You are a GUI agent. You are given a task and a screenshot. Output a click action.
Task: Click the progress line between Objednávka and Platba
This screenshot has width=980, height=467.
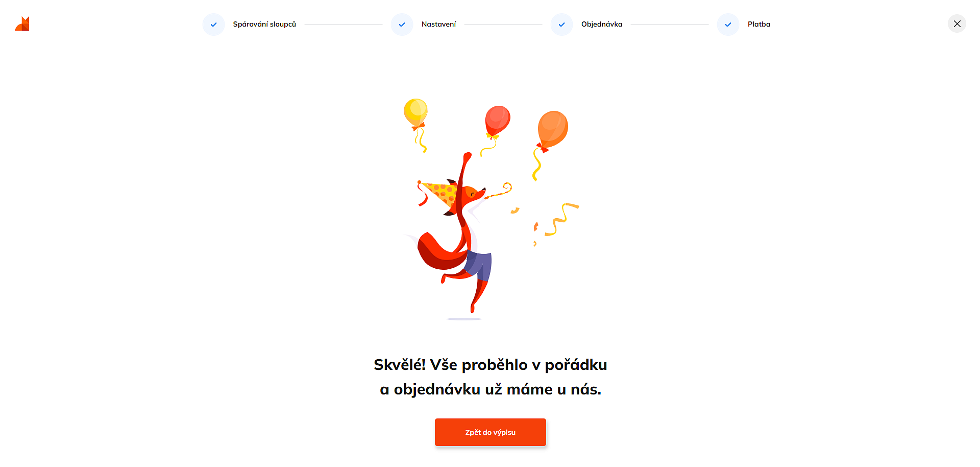pyautogui.click(x=670, y=25)
